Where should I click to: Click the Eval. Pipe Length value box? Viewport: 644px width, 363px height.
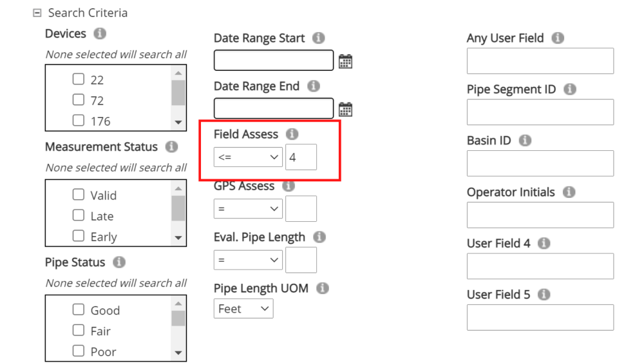point(301,260)
